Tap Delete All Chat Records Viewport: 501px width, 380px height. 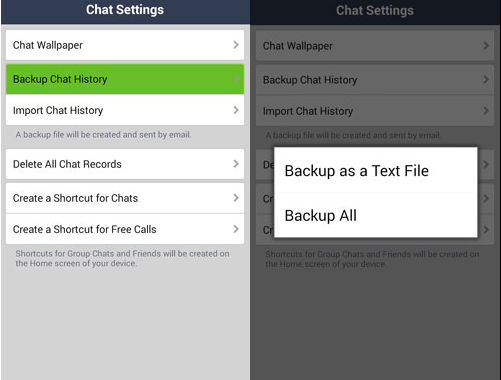tap(125, 164)
